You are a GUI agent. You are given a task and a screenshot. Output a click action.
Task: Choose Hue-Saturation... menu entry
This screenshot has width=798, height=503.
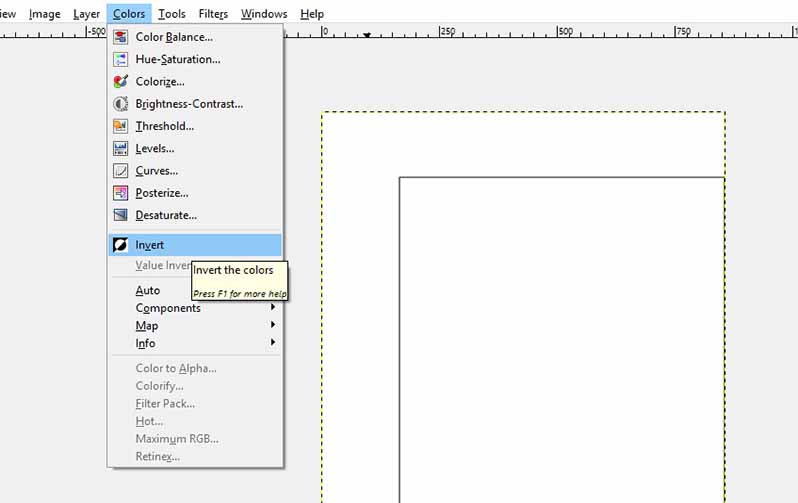[195, 60]
